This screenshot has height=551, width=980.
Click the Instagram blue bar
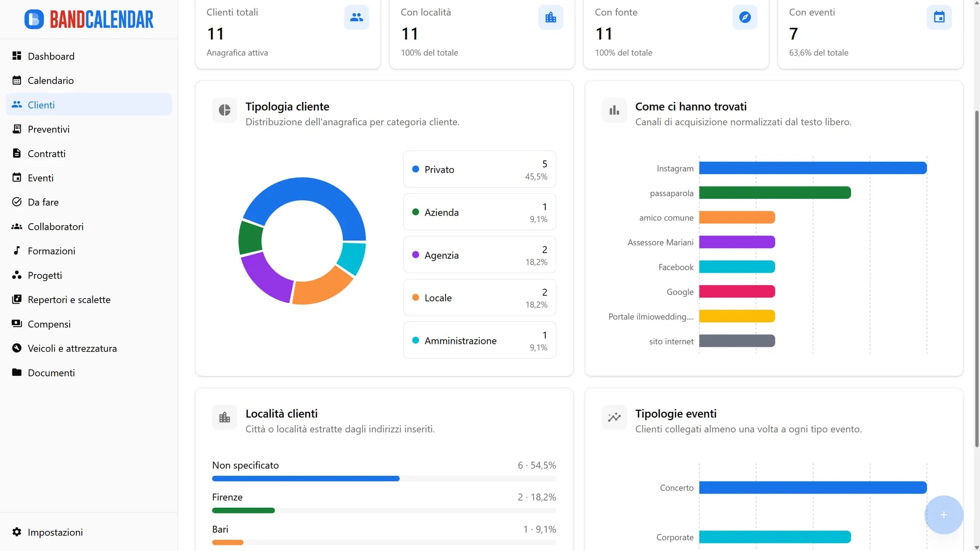pyautogui.click(x=813, y=168)
